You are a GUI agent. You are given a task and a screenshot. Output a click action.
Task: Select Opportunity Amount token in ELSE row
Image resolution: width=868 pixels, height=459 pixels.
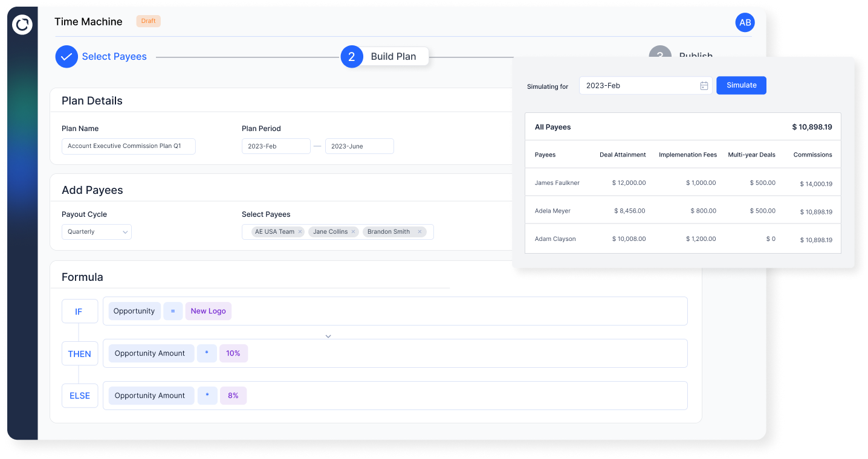coord(151,396)
